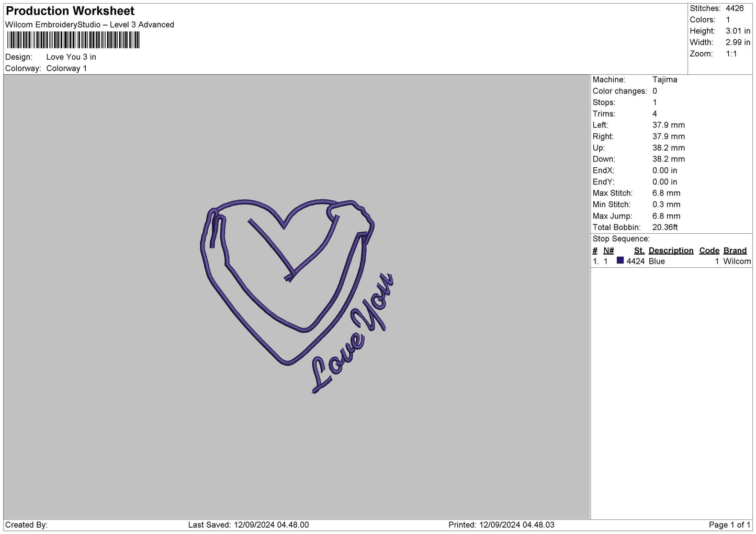Click the Color changes value 0
This screenshot has height=534, width=756.
pyautogui.click(x=655, y=91)
